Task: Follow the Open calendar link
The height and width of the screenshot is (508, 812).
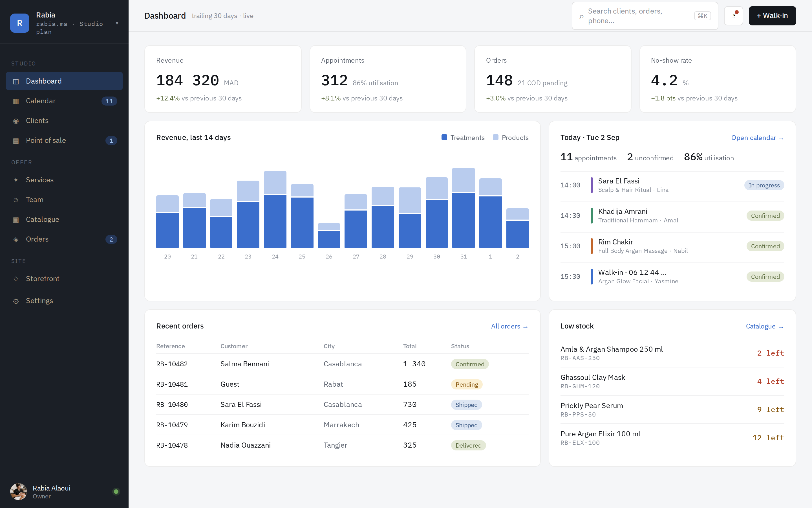Action: coord(757,138)
